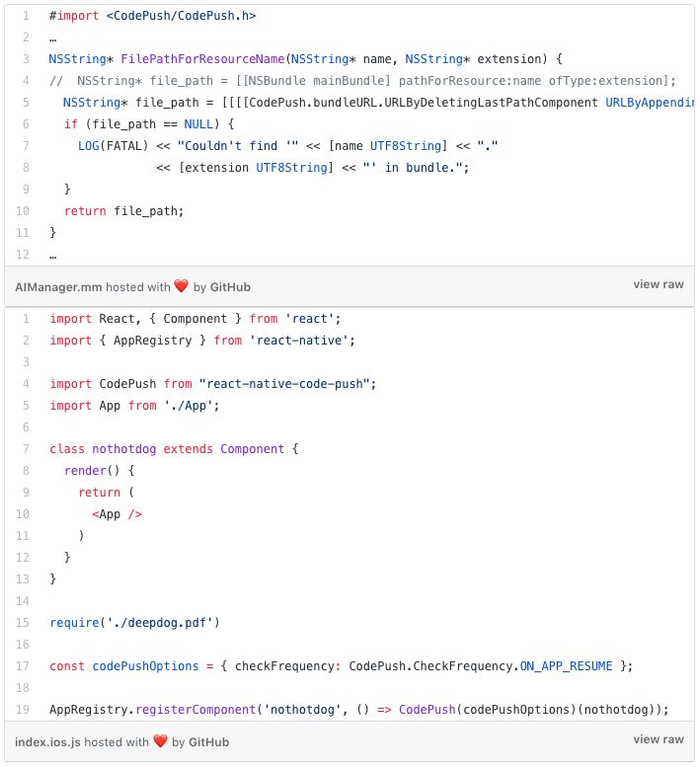Select line number 15 in index.ios.js
This screenshot has height=767, width=700.
click(x=24, y=622)
